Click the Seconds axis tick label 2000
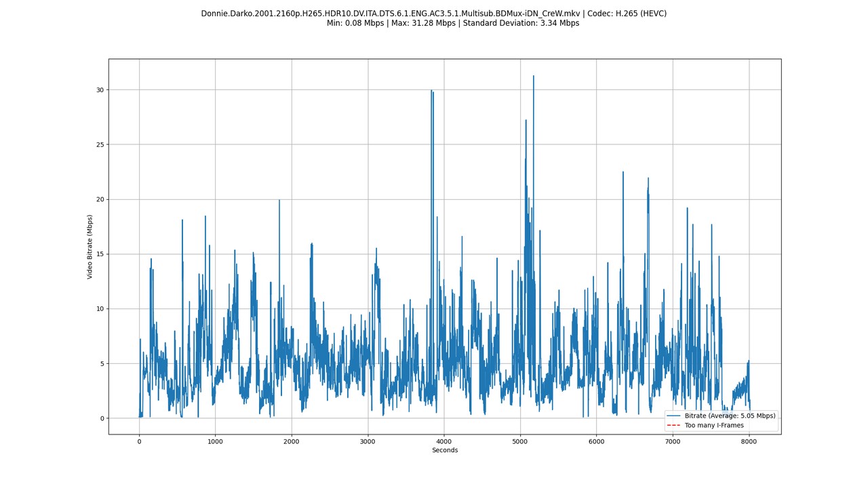The height and width of the screenshot is (488, 868). [x=292, y=441]
